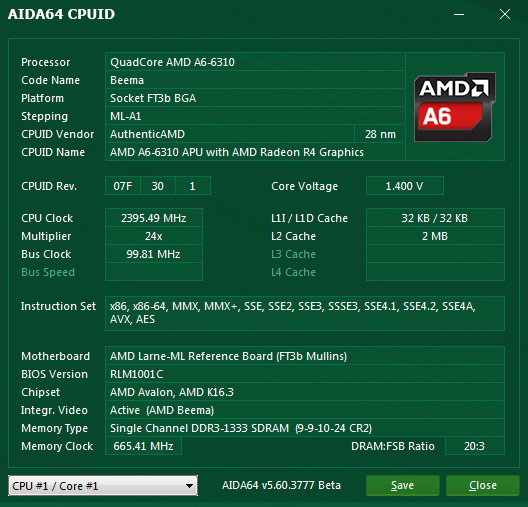
Task: Click the AMD A6 processor logo
Action: pos(455,107)
